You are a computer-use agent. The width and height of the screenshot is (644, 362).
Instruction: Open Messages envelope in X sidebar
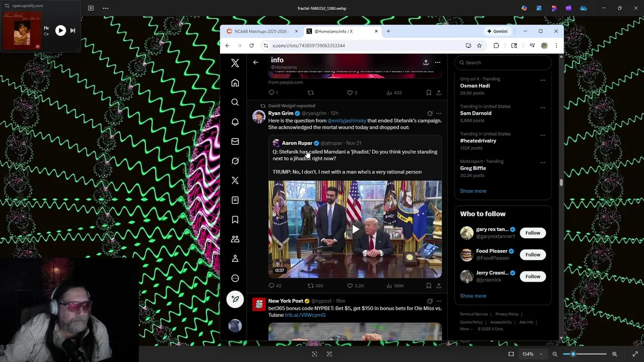coord(235,142)
